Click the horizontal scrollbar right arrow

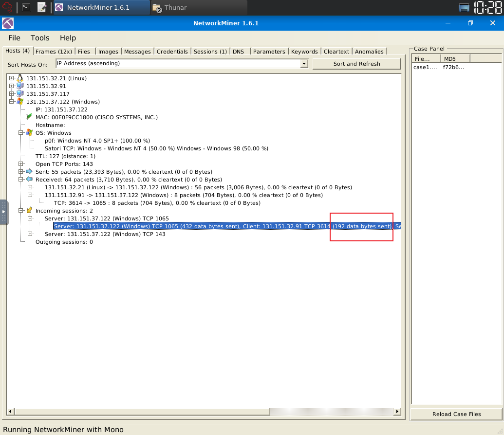click(398, 411)
